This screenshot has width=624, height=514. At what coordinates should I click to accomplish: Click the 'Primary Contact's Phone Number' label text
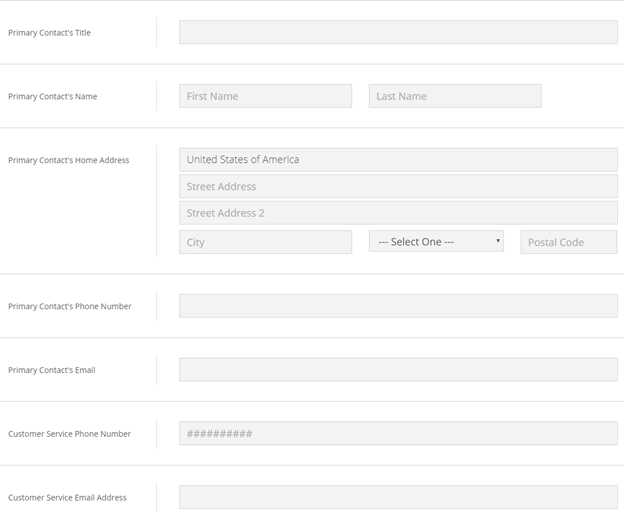point(69,307)
